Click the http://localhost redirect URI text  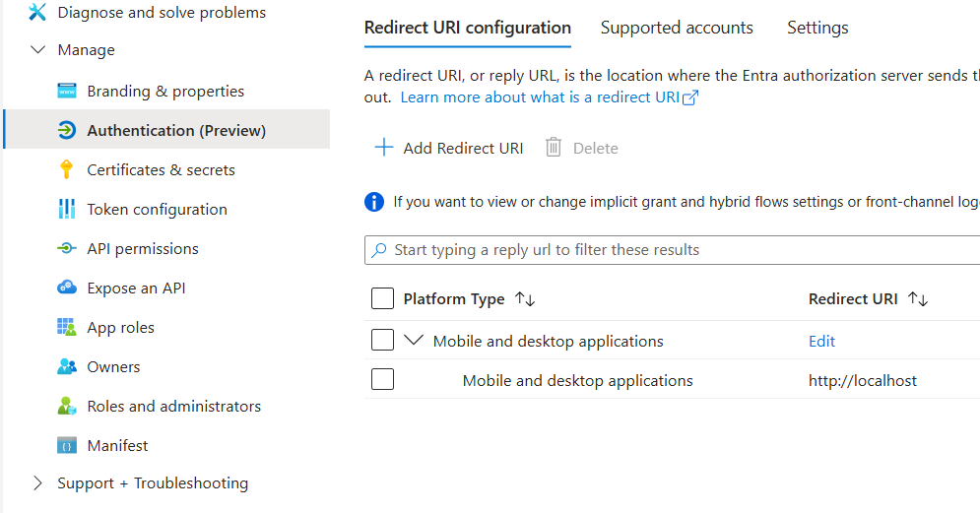click(863, 380)
